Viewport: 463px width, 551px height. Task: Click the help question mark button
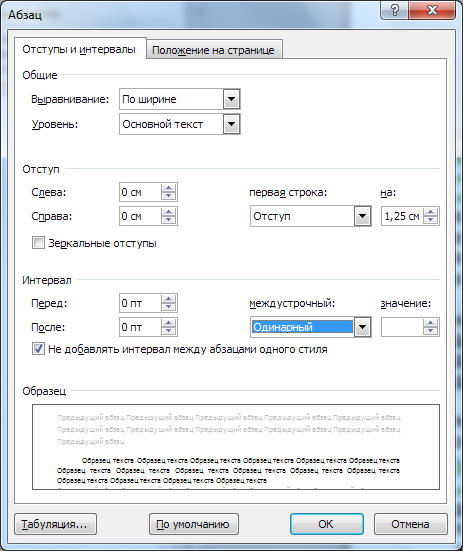click(x=395, y=10)
